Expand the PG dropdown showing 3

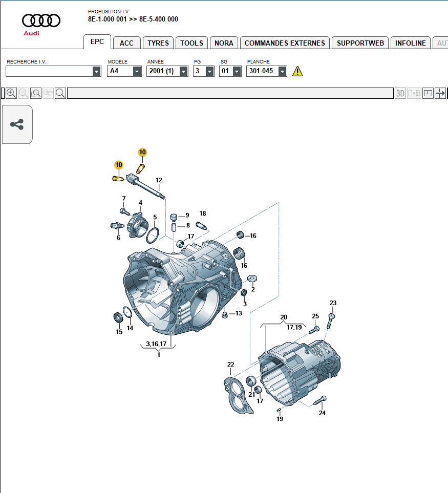[209, 72]
